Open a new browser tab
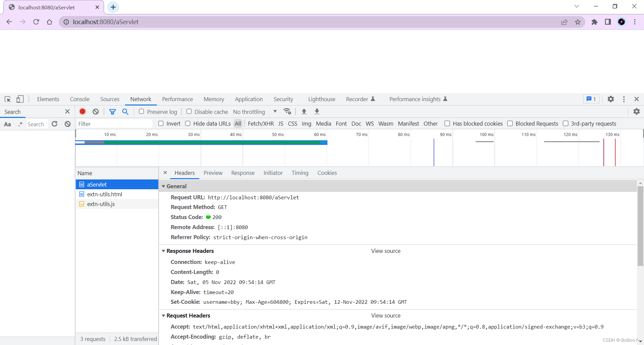The image size is (644, 345). coord(113,7)
